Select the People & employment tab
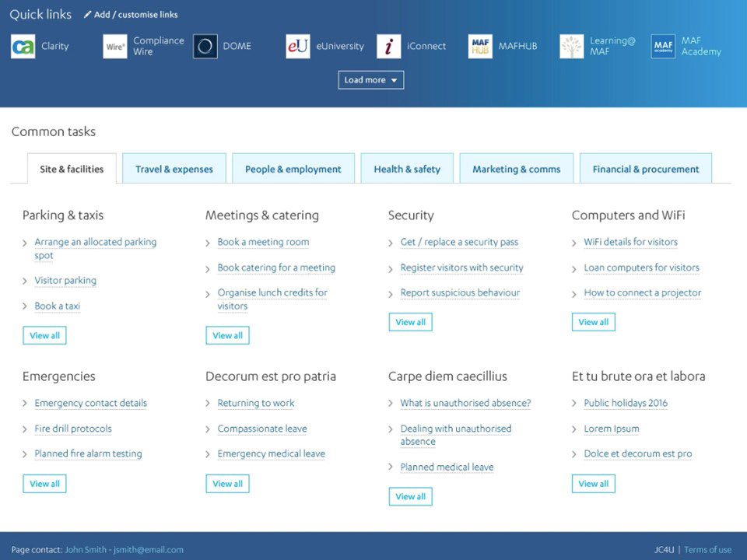 (x=293, y=169)
